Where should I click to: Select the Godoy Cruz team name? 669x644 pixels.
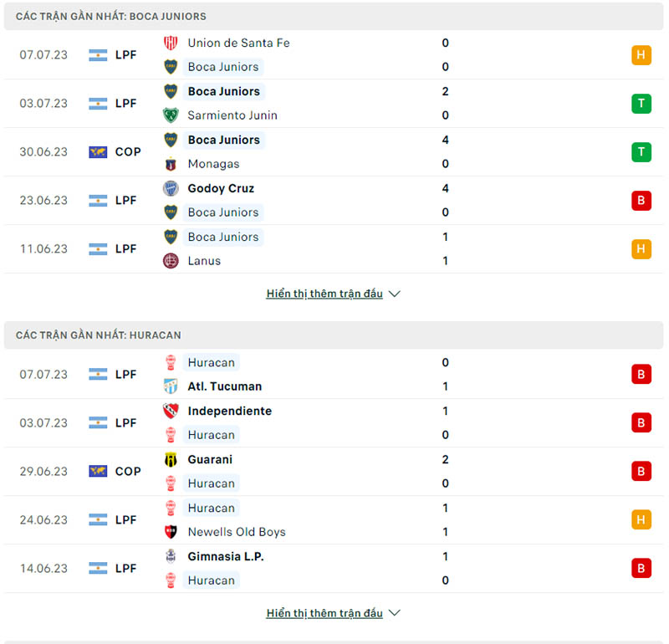(221, 188)
